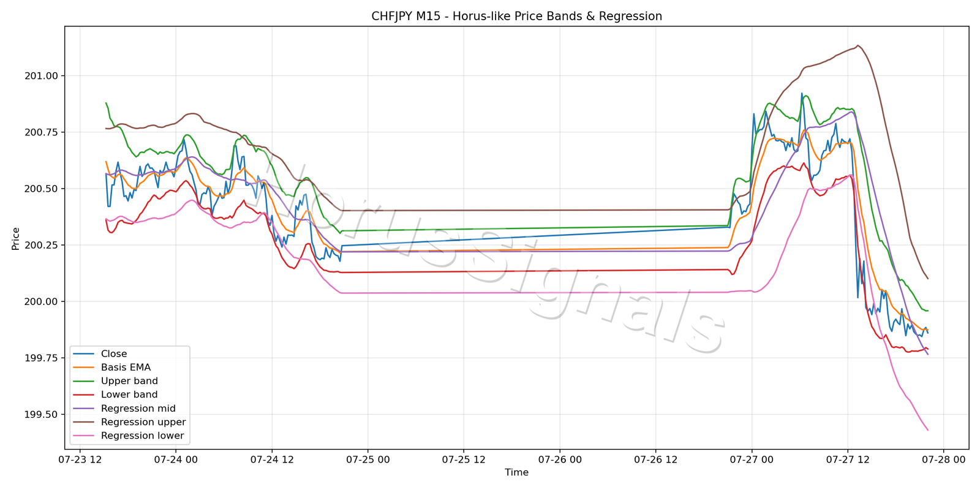Click the 200.75 y-axis tick label

(41, 132)
